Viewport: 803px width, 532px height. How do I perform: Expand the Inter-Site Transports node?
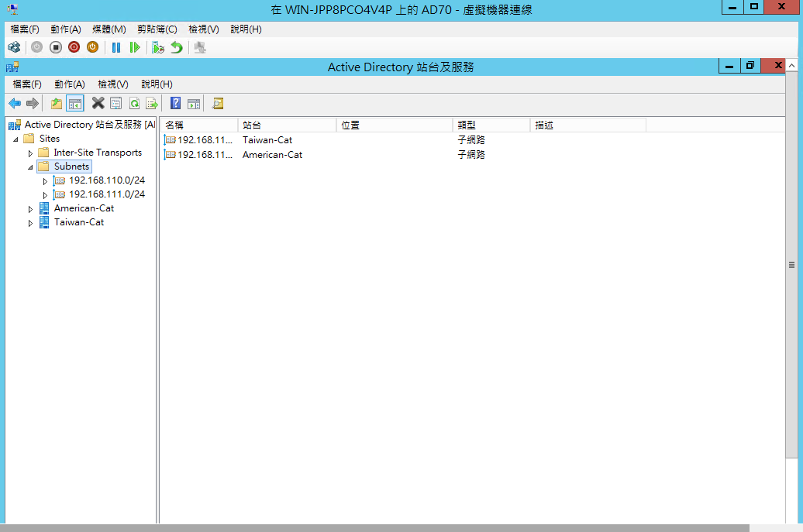(30, 153)
